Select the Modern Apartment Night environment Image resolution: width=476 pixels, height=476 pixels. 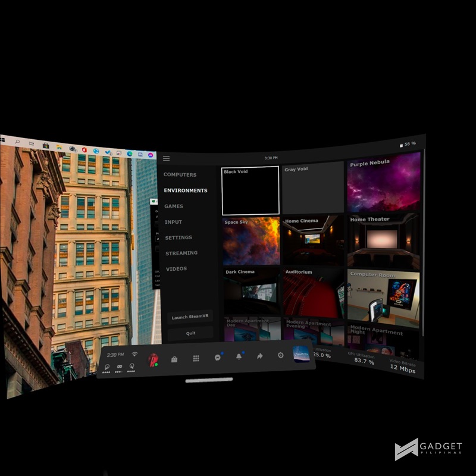pos(383,342)
